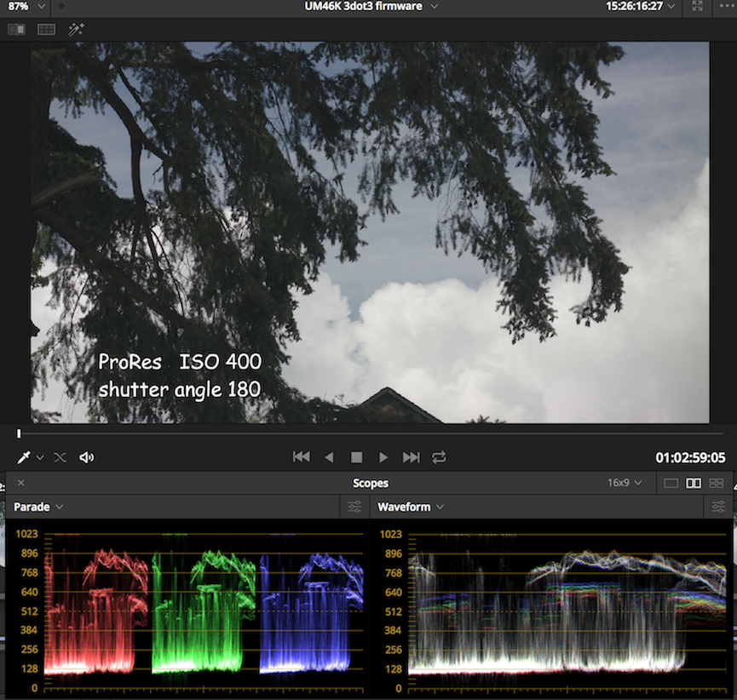
Task: Stop playback
Action: pos(357,457)
